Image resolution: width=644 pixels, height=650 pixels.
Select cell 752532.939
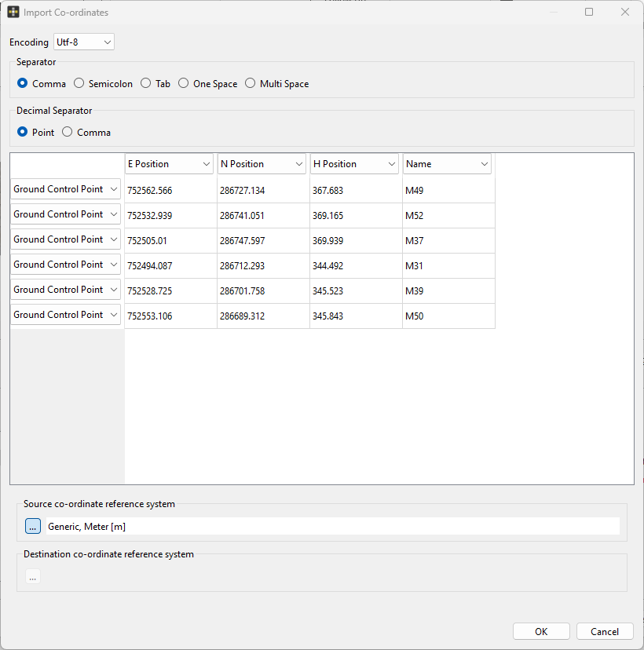point(171,216)
